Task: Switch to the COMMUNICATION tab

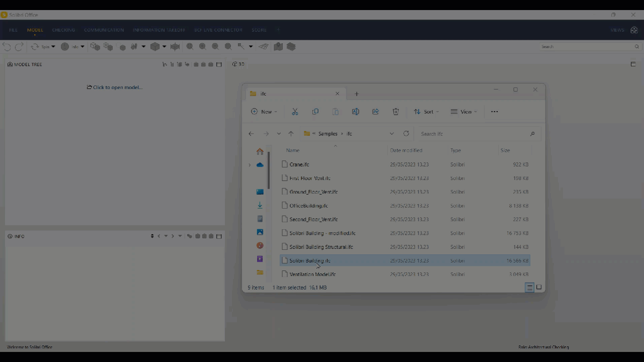Action: [104, 30]
